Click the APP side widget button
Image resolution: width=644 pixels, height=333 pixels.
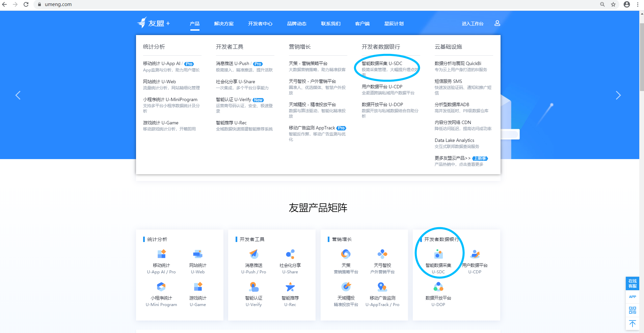click(x=633, y=297)
